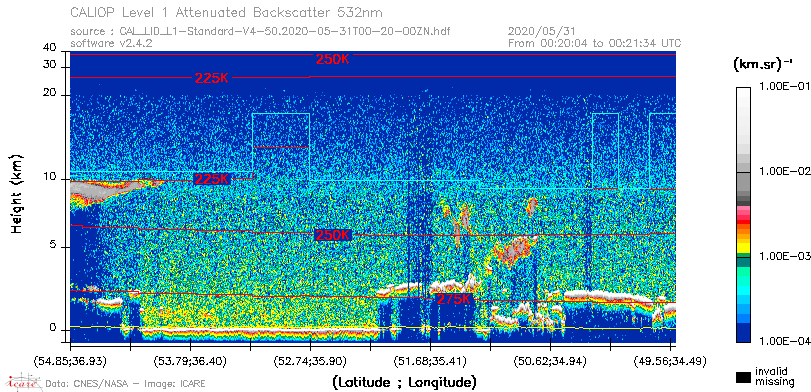The image size is (811, 392).
Task: Click the '275K' isotherm label
Action: pos(454,299)
